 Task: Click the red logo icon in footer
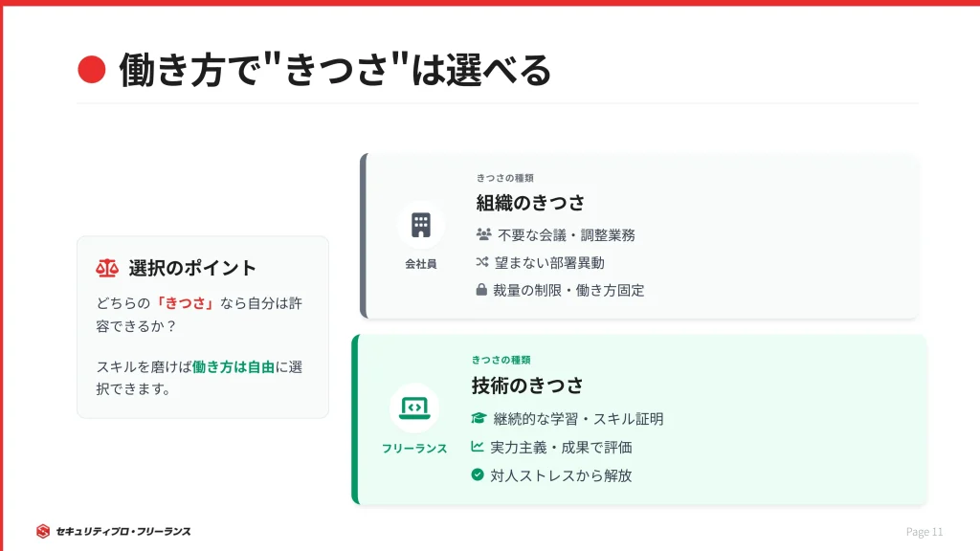pos(43,531)
